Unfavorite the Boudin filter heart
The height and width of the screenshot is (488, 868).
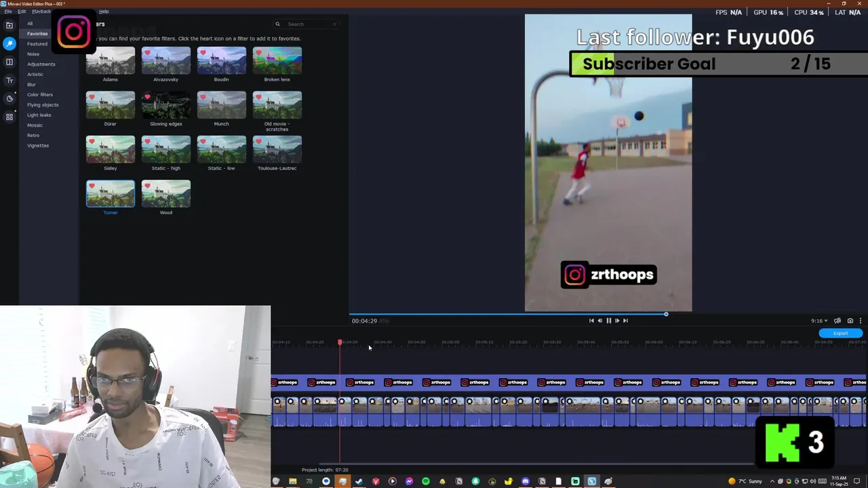pos(203,53)
